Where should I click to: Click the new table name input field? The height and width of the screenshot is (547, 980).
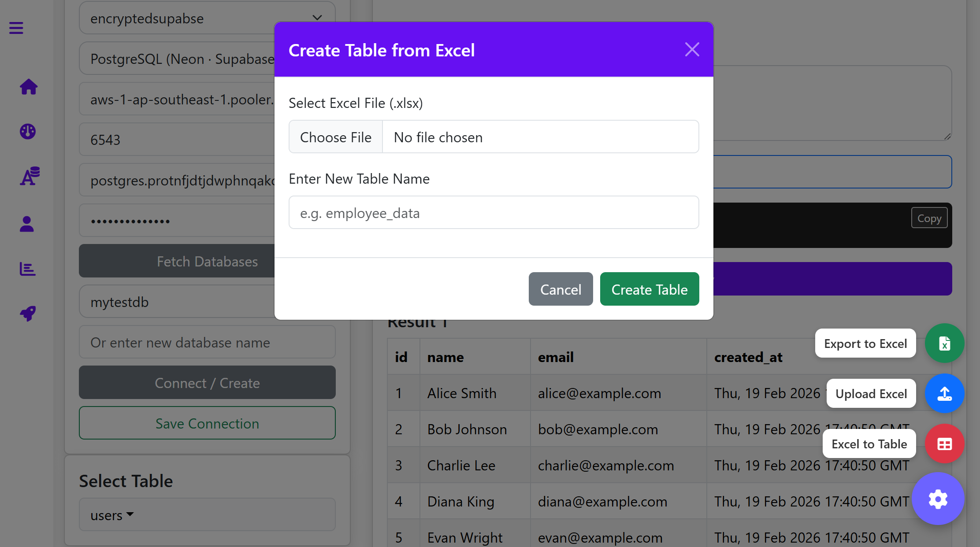point(494,213)
